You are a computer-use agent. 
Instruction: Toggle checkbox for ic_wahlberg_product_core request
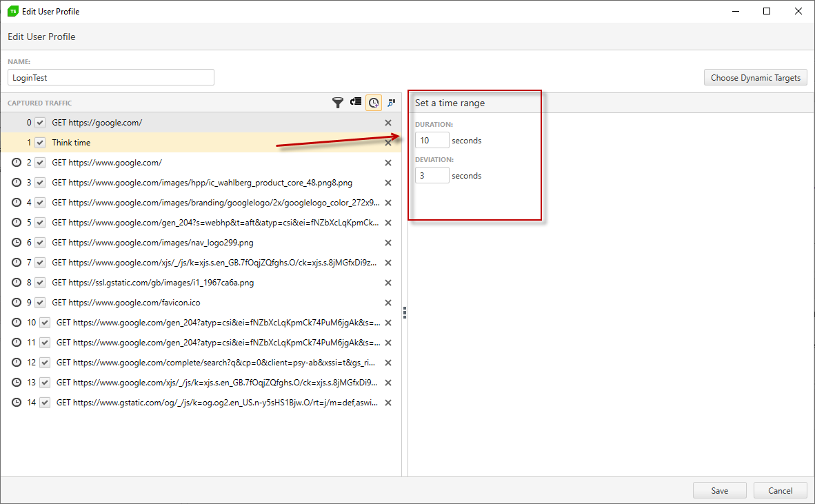tap(40, 183)
